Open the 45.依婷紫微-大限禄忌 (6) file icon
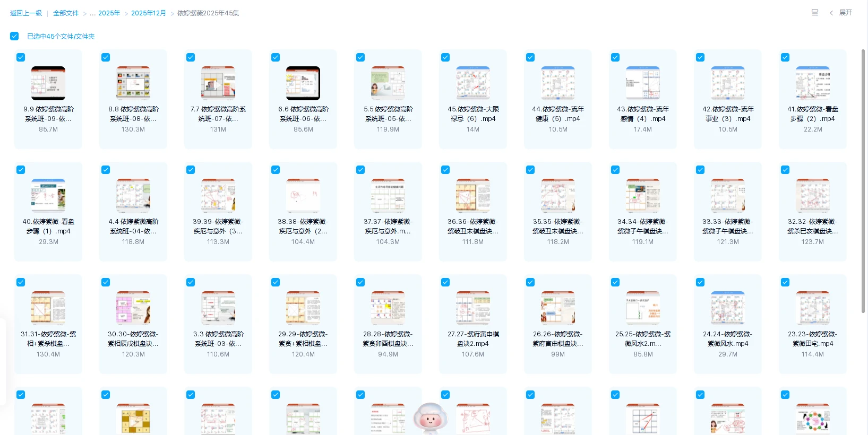 pyautogui.click(x=473, y=83)
